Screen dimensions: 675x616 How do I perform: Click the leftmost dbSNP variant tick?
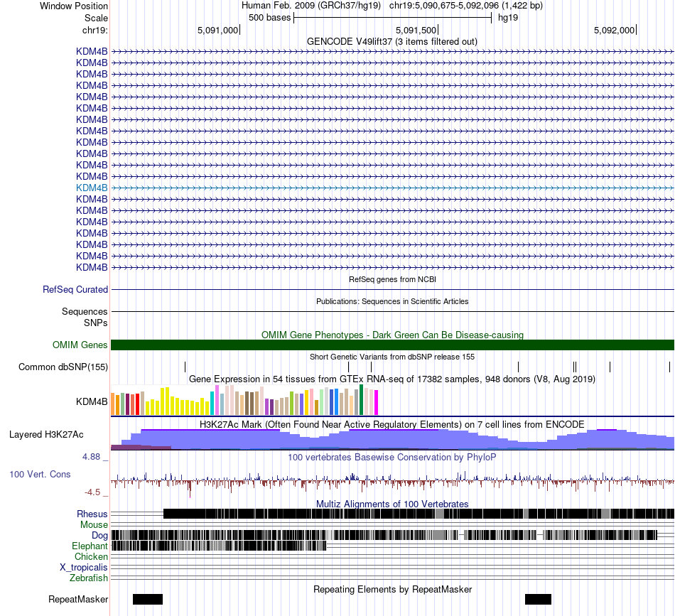(x=185, y=367)
